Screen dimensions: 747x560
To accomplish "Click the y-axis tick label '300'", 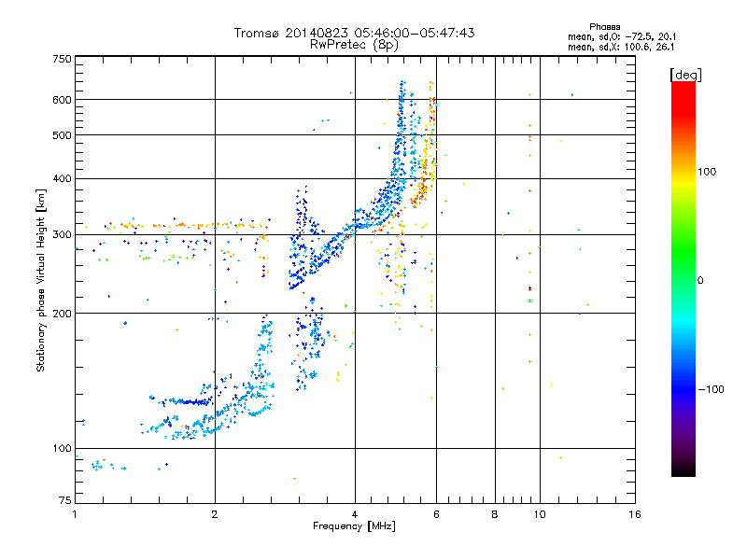I will (62, 234).
